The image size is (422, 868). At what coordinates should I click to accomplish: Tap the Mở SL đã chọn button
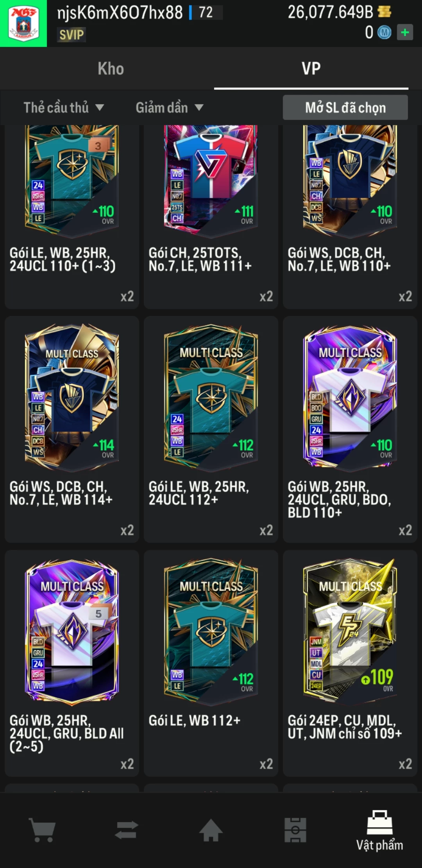pyautogui.click(x=345, y=108)
